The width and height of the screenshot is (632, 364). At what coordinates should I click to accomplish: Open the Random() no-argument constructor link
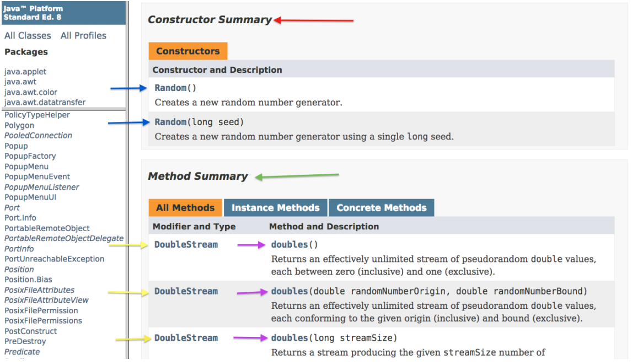170,88
